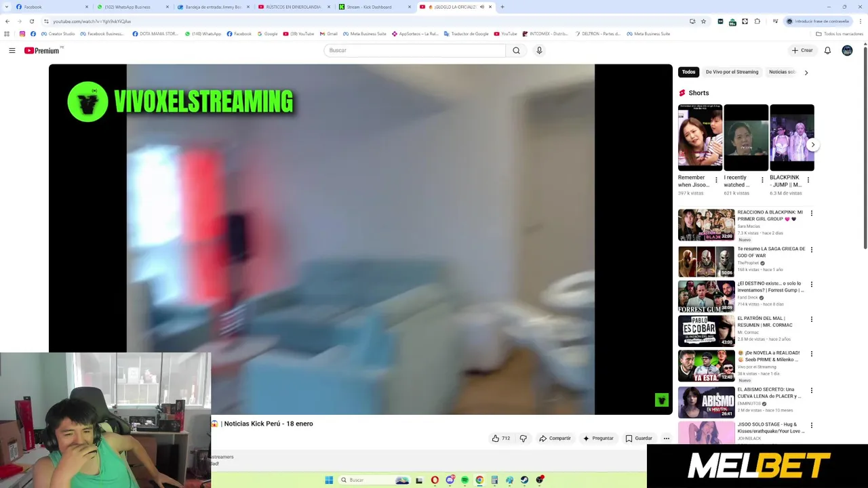Image resolution: width=868 pixels, height=488 pixels.
Task: Dislike the video
Action: click(523, 439)
